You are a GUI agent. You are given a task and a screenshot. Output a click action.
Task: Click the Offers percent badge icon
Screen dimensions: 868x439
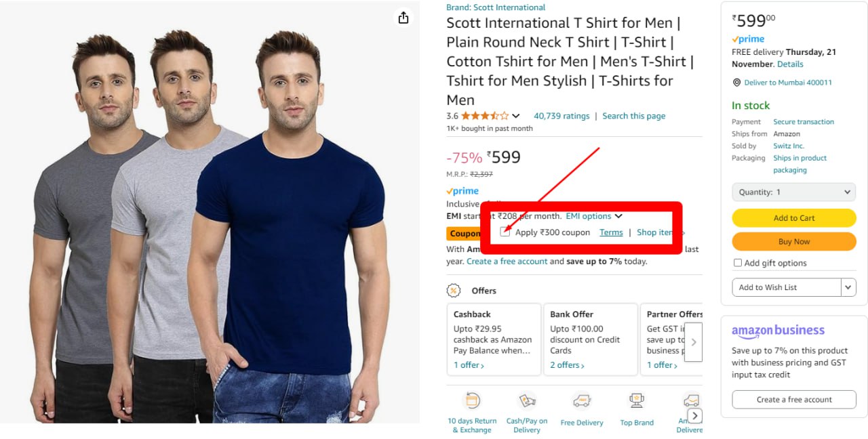(x=454, y=291)
